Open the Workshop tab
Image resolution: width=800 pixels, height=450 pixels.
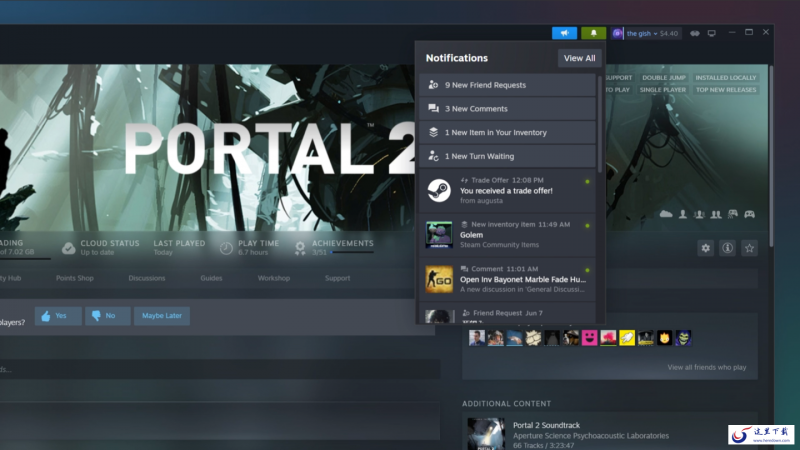[x=273, y=278]
